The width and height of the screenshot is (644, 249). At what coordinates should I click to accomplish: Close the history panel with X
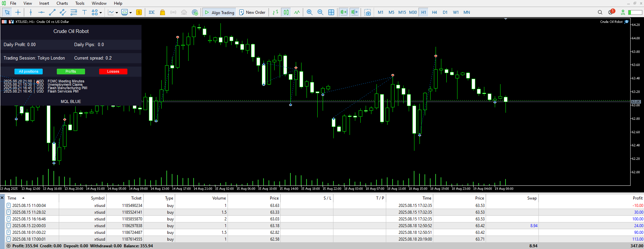click(x=2, y=198)
